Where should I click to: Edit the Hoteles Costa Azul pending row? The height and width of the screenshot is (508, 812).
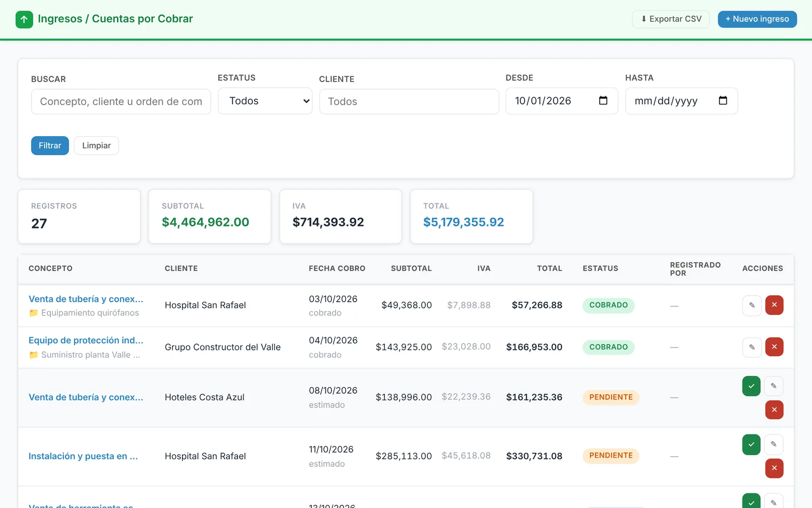coord(773,386)
